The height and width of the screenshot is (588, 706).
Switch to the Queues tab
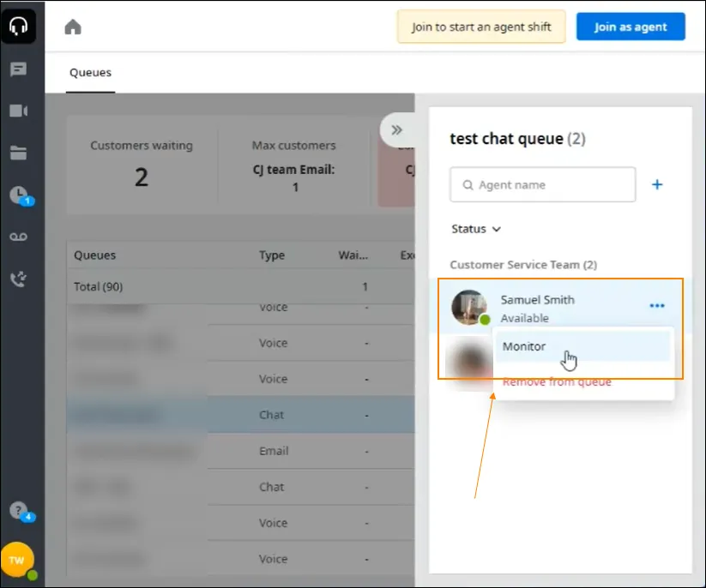point(90,73)
